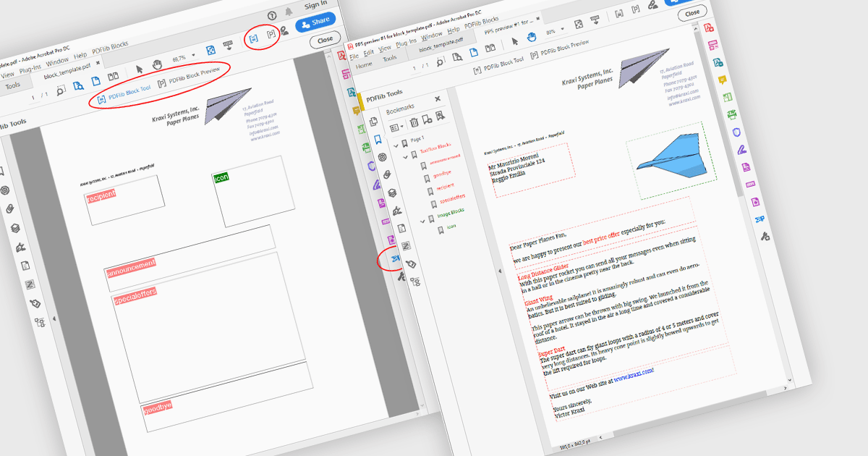
Task: Click PDFlib Block Preview in right window toolbar
Action: [x=558, y=50]
